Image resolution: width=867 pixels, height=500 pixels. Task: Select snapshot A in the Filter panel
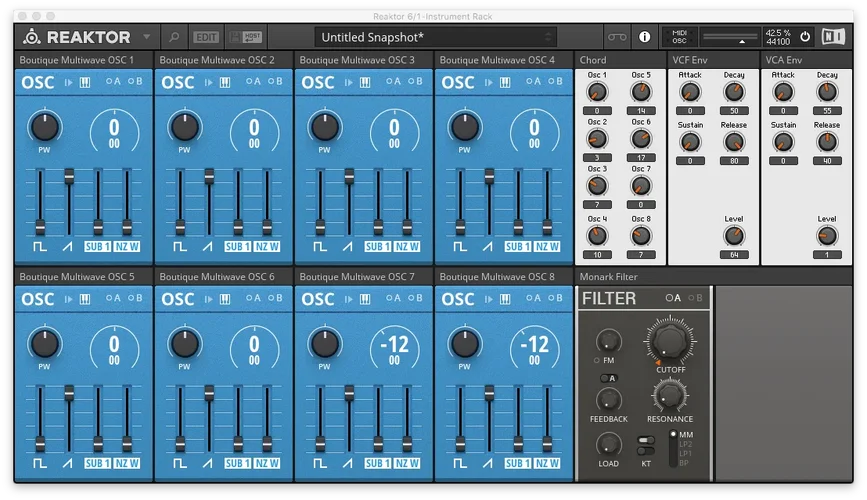[x=673, y=298]
